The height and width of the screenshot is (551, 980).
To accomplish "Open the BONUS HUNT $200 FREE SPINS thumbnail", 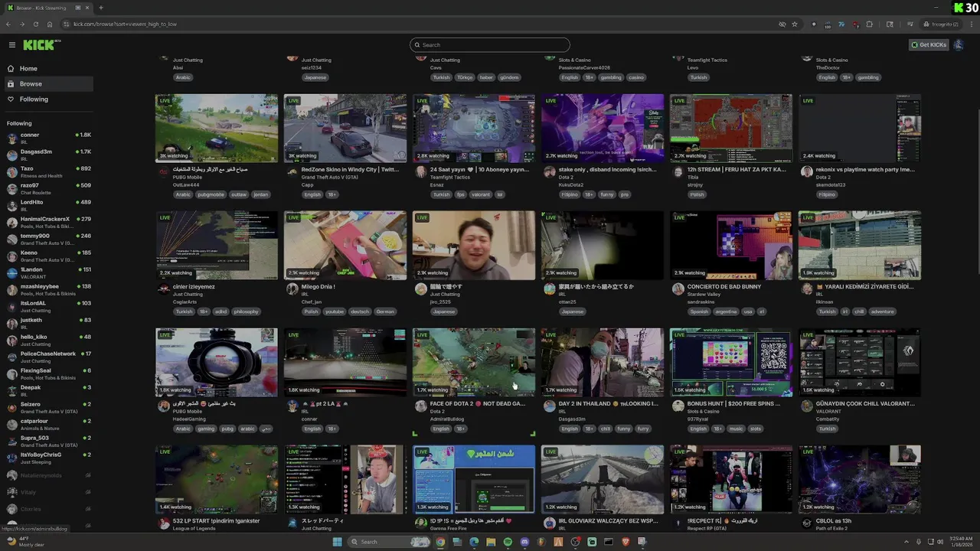I will [731, 363].
